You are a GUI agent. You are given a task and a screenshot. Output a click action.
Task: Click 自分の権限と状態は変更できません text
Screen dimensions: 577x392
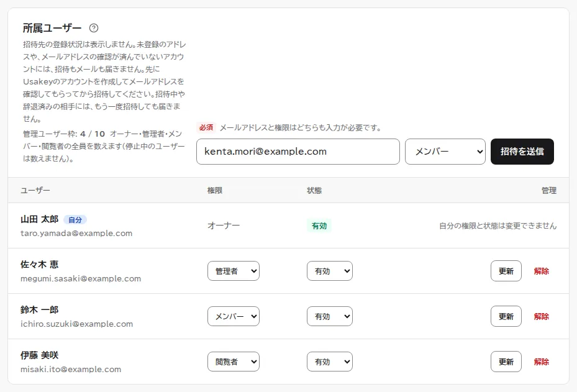point(497,226)
